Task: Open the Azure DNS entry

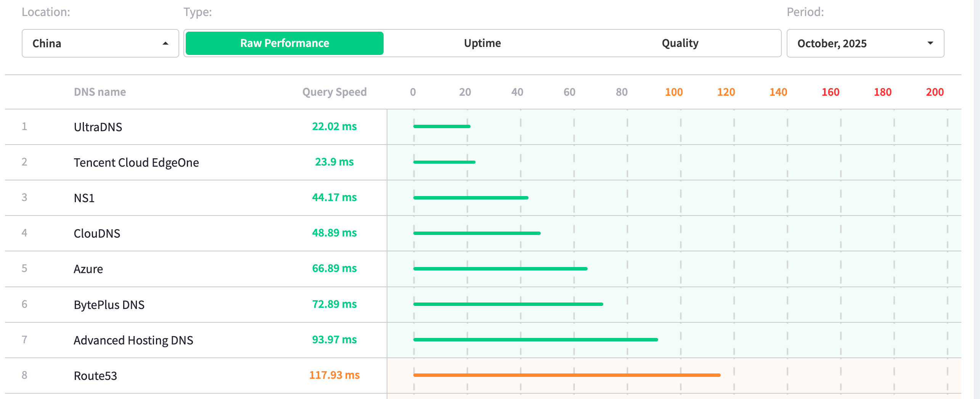Action: 88,269
